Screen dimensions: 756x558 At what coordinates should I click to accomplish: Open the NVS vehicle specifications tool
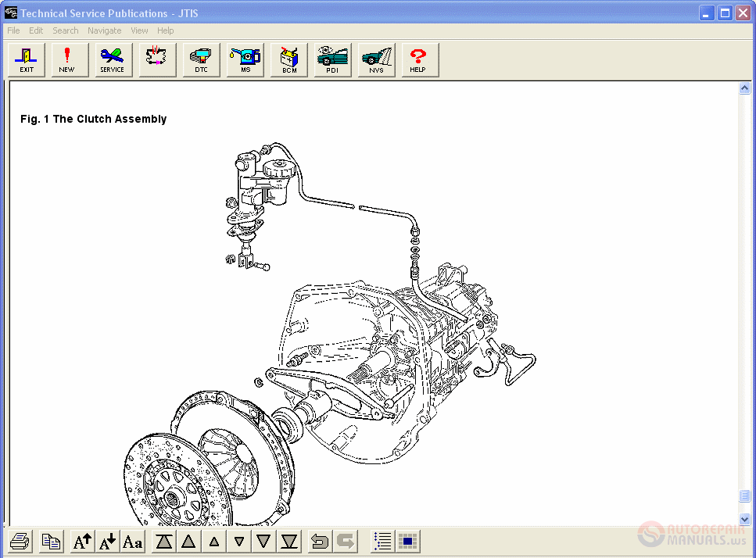[376, 59]
